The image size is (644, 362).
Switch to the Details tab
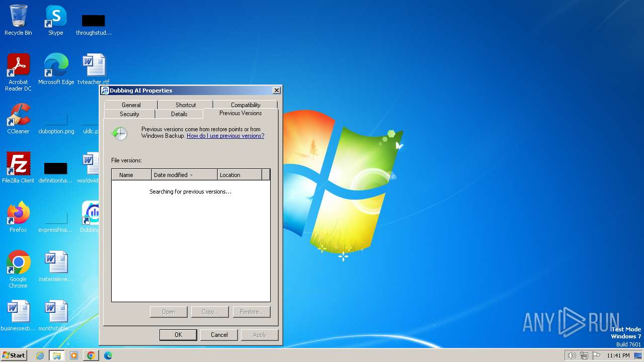pos(179,114)
